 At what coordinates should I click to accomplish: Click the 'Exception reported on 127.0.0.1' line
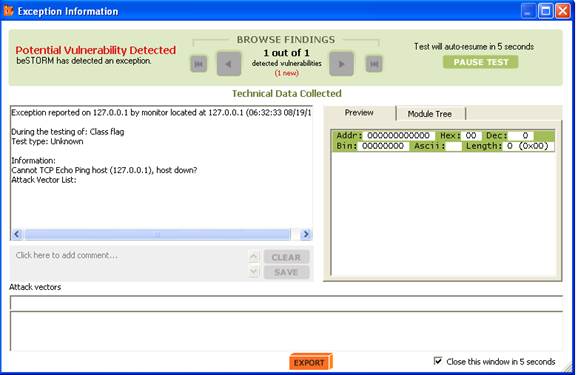(x=161, y=113)
